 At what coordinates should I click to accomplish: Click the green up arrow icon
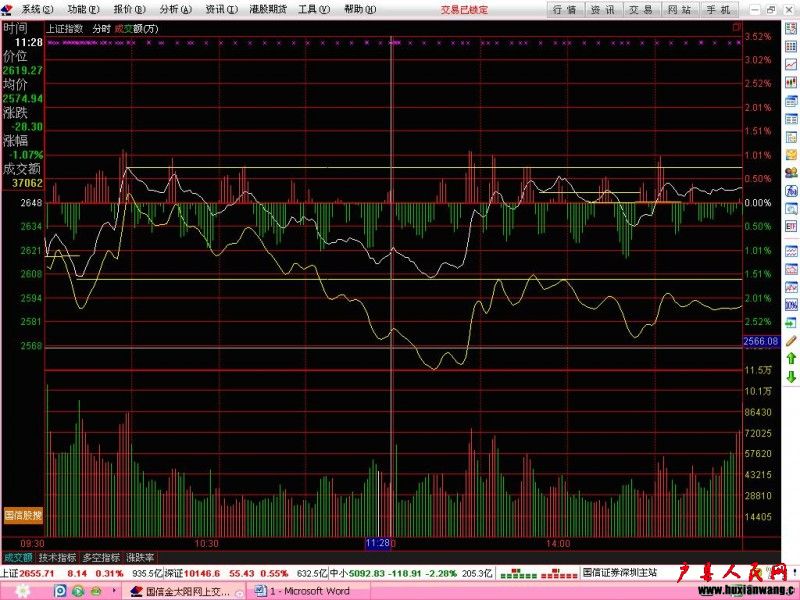tap(791, 359)
